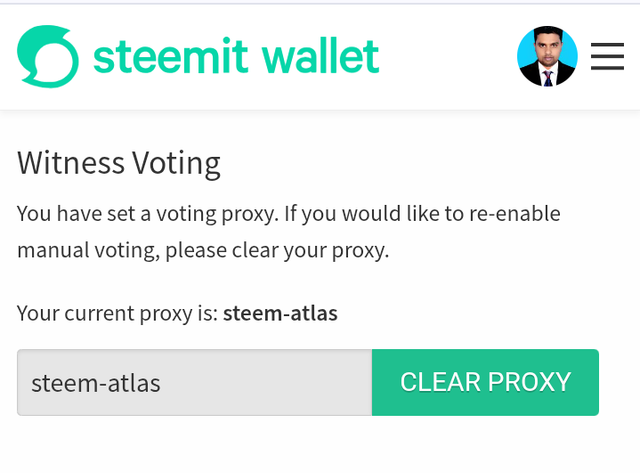Click the word 'steemit' in the header wordmark
Image resolution: width=640 pixels, height=473 pixels.
pos(171,56)
